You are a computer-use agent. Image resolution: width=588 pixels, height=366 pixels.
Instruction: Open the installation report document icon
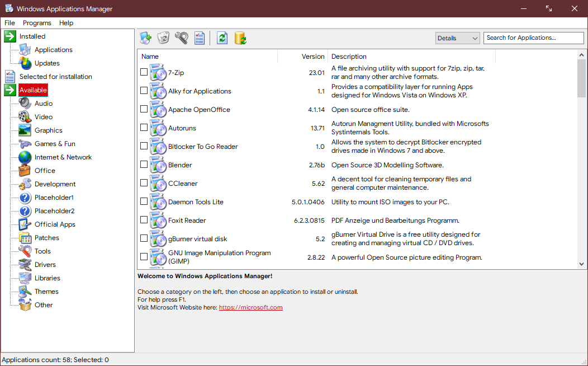199,37
